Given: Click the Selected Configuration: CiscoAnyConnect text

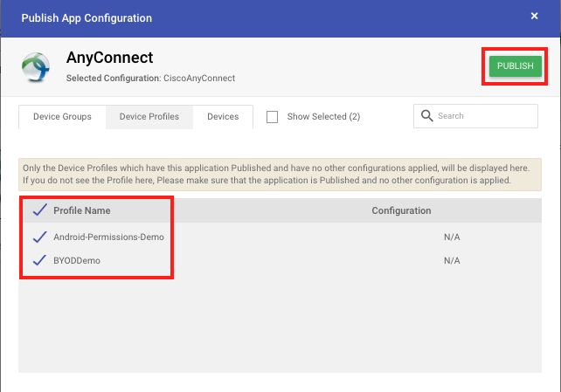Looking at the screenshot, I should click(150, 78).
